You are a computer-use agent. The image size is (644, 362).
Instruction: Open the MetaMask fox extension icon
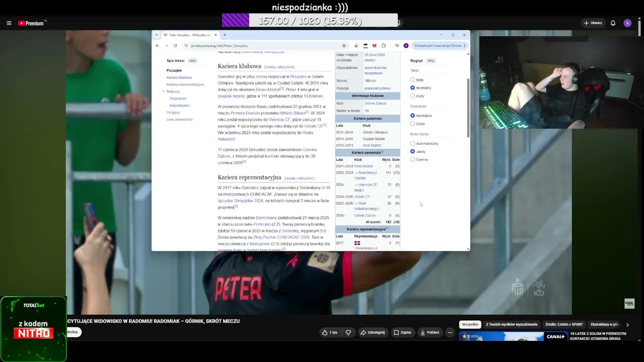tap(374, 46)
